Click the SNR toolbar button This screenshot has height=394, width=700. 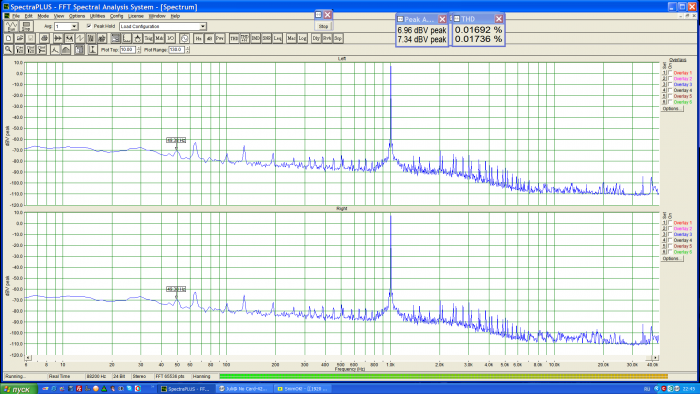click(267, 38)
